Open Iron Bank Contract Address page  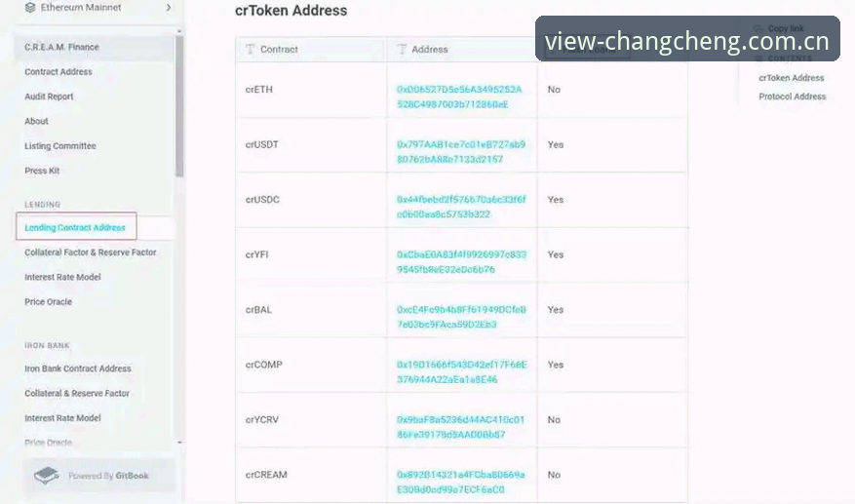point(77,368)
